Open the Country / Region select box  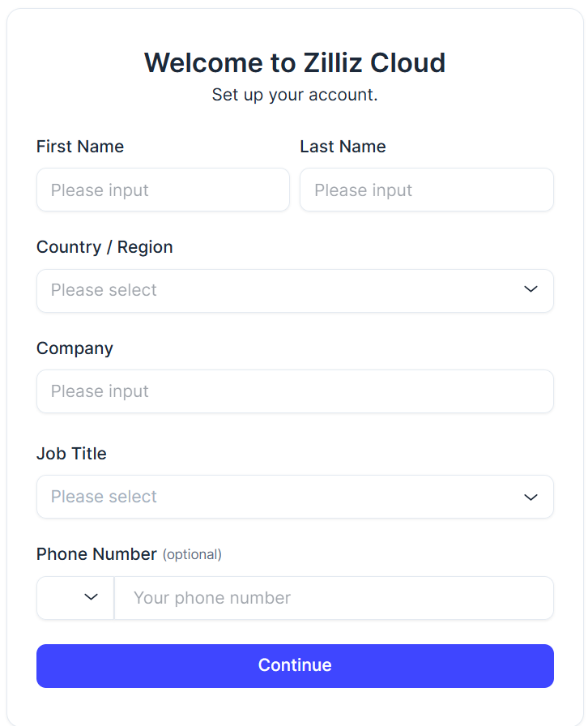(x=275, y=290)
